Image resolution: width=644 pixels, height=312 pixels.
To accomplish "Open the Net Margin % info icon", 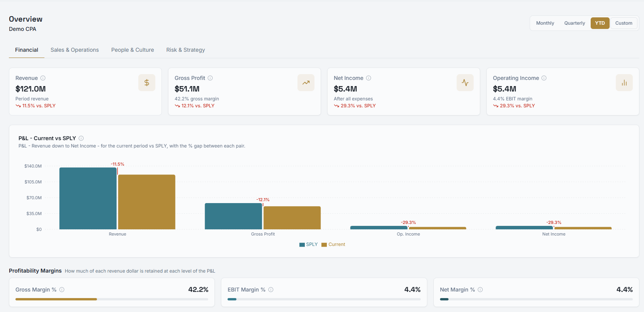I will tap(480, 290).
